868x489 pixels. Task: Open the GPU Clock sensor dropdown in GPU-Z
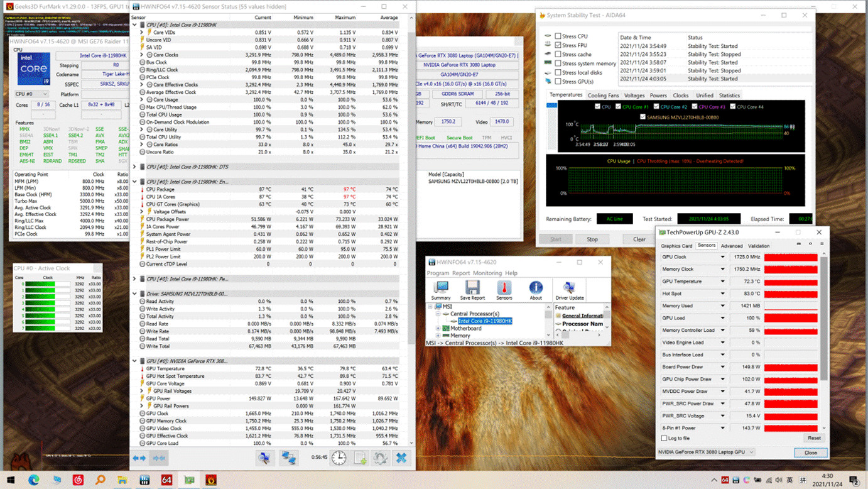coord(722,257)
